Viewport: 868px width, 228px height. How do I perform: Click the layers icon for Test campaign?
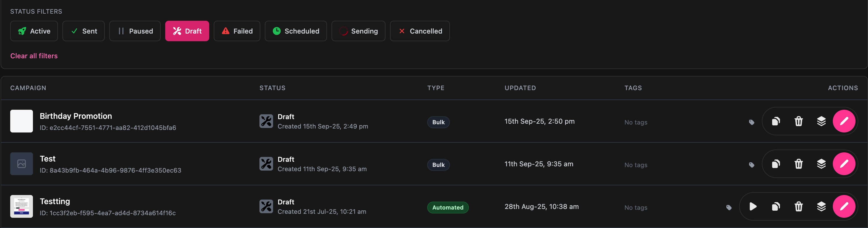pyautogui.click(x=821, y=164)
